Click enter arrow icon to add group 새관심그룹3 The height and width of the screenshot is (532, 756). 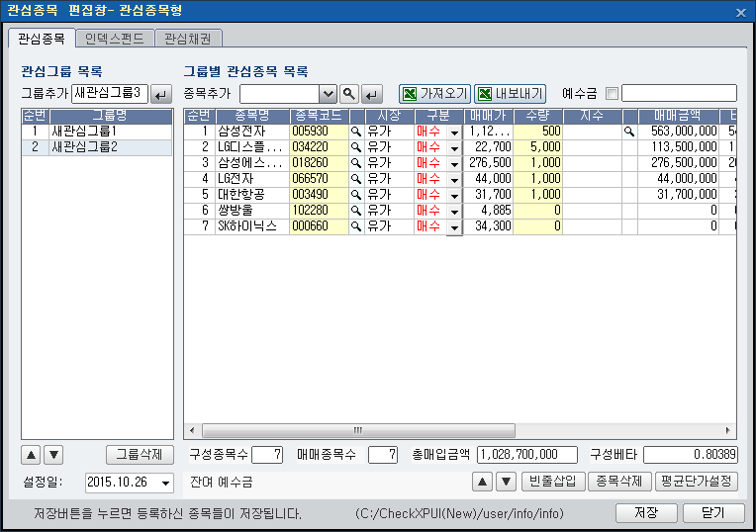(x=161, y=94)
